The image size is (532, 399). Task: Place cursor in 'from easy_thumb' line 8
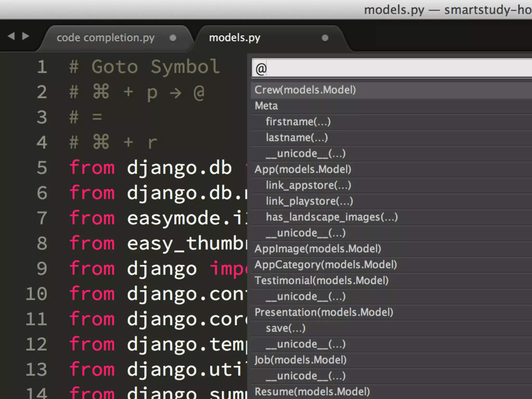pos(158,243)
